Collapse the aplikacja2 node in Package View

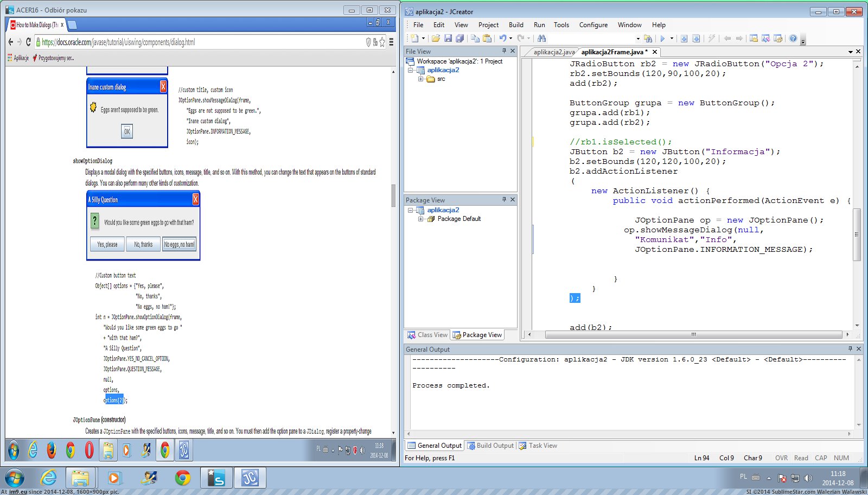coord(411,210)
